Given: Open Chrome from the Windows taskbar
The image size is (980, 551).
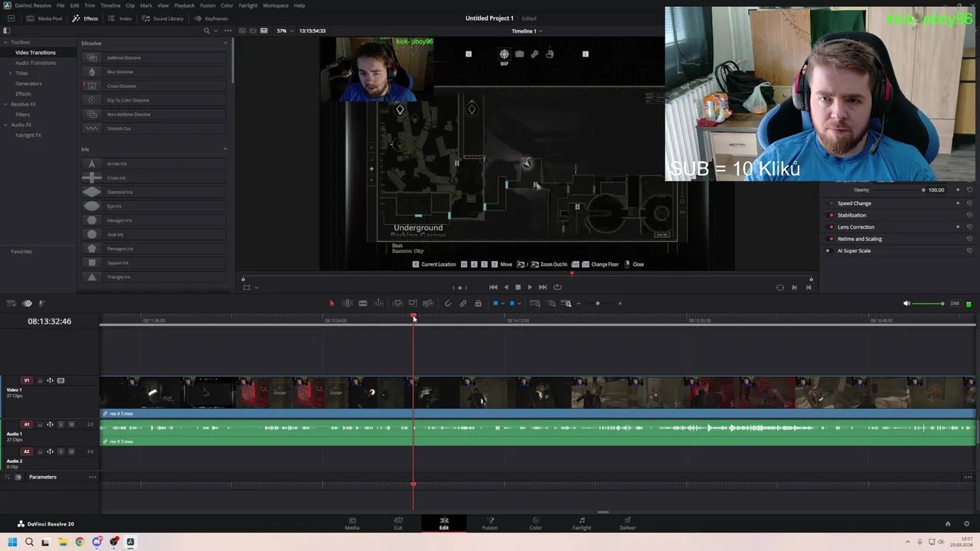Looking at the screenshot, I should coord(80,542).
